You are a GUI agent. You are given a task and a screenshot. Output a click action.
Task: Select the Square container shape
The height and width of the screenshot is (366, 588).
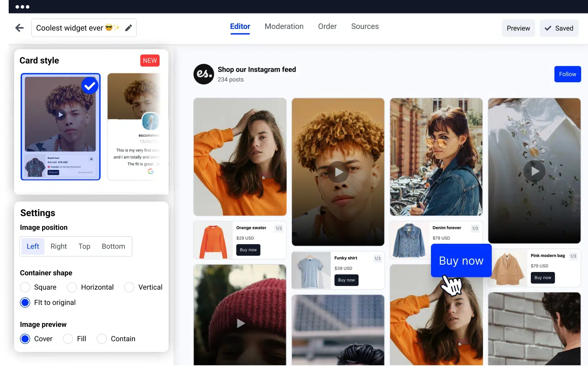(25, 287)
